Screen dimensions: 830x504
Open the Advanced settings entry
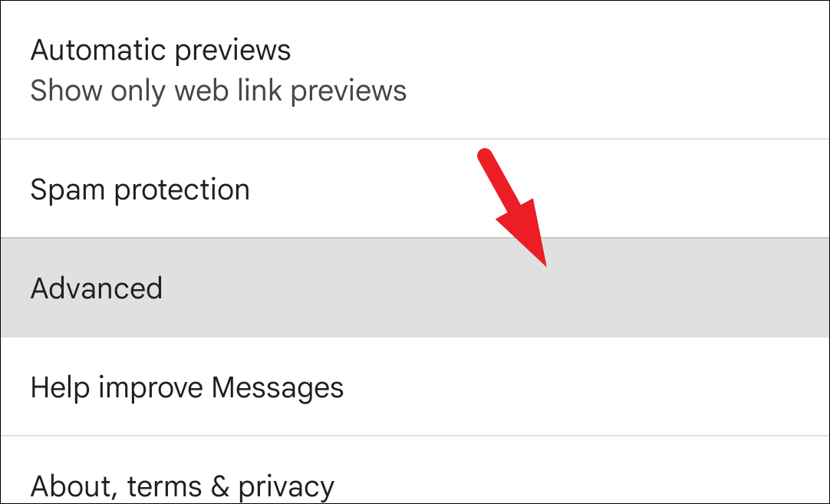(x=415, y=288)
